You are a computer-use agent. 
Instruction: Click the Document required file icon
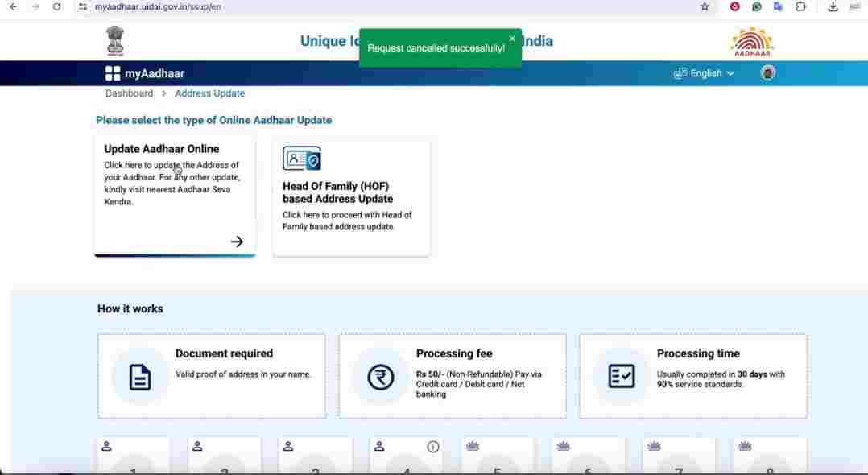click(x=139, y=377)
